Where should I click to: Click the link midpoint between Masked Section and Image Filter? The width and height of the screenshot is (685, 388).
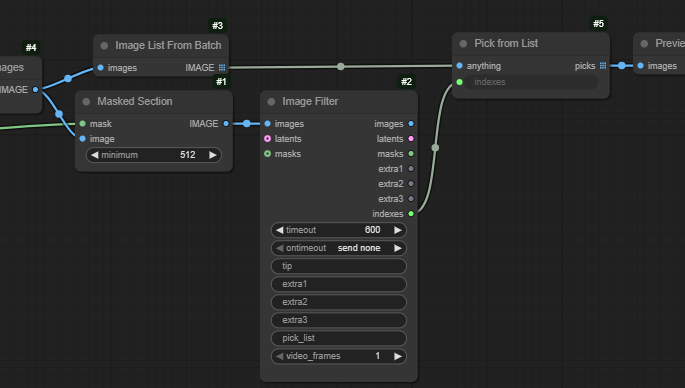[x=247, y=124]
